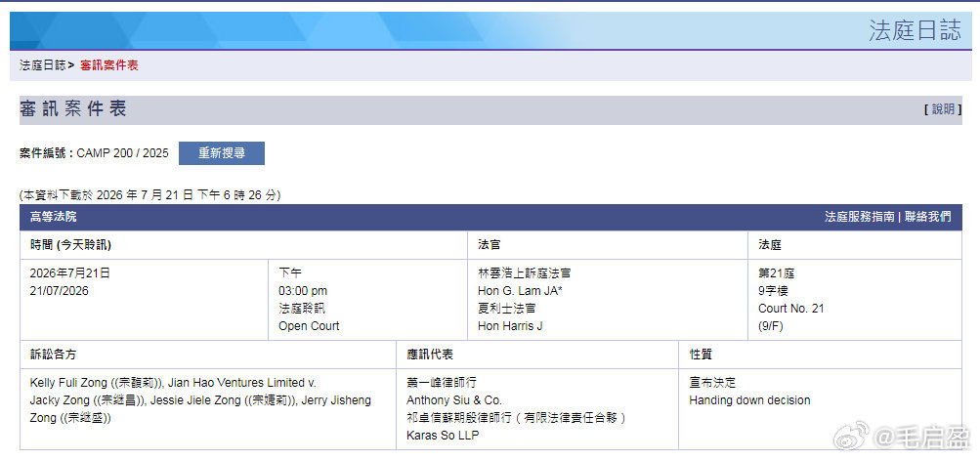Click Court No. 21 text
Image resolution: width=980 pixels, height=460 pixels.
pos(791,308)
